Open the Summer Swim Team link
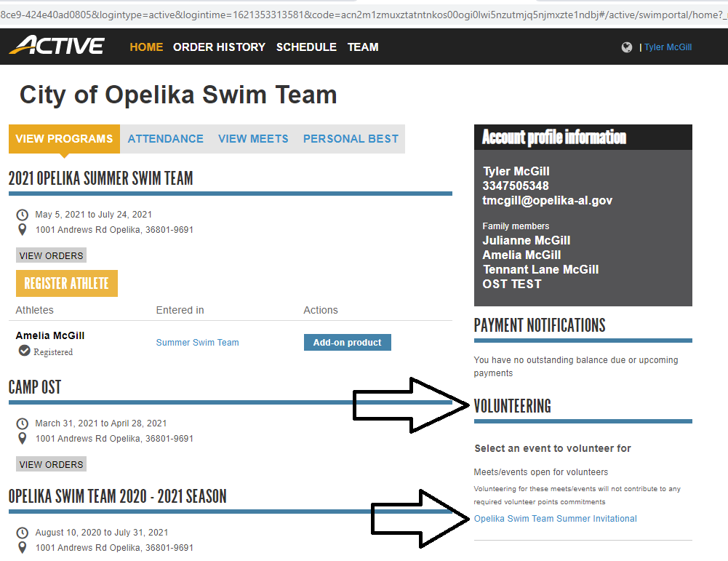The image size is (728, 561). (197, 343)
